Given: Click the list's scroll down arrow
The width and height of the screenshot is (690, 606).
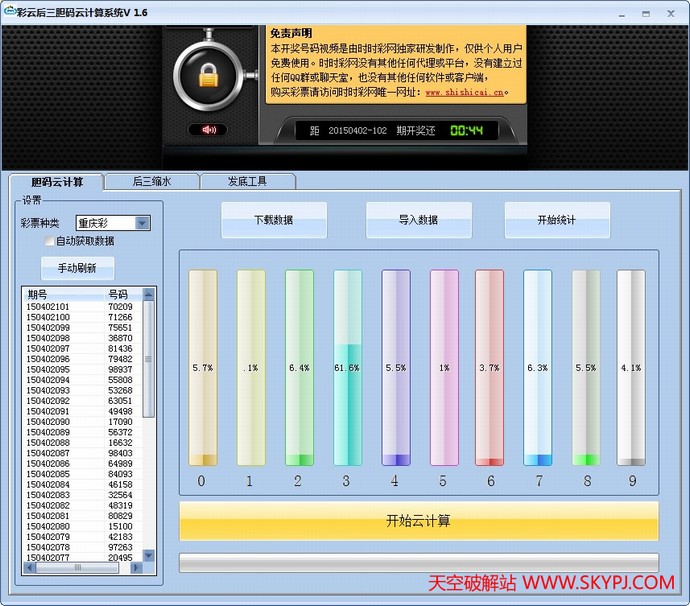Looking at the screenshot, I should (149, 555).
